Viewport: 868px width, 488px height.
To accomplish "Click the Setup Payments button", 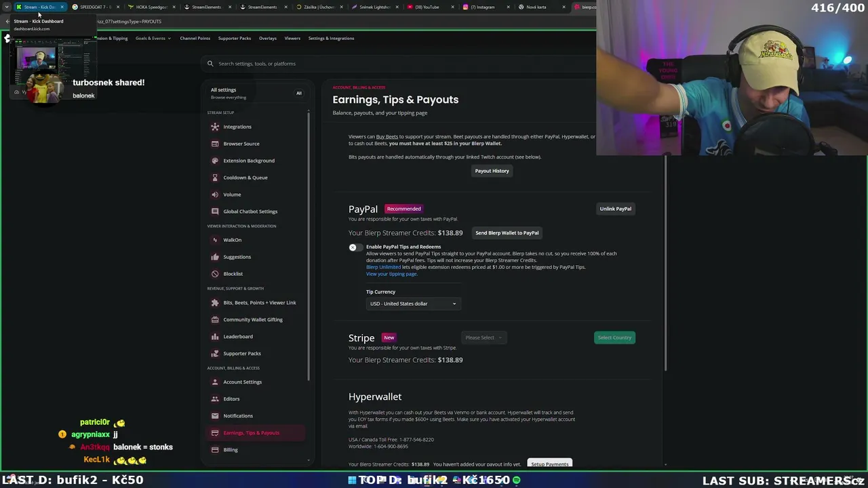I will click(549, 464).
